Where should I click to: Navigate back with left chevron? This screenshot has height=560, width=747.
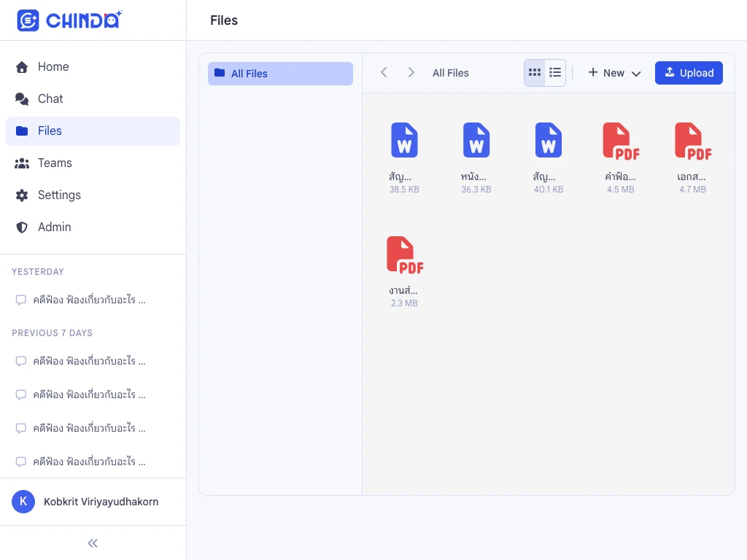(x=384, y=72)
